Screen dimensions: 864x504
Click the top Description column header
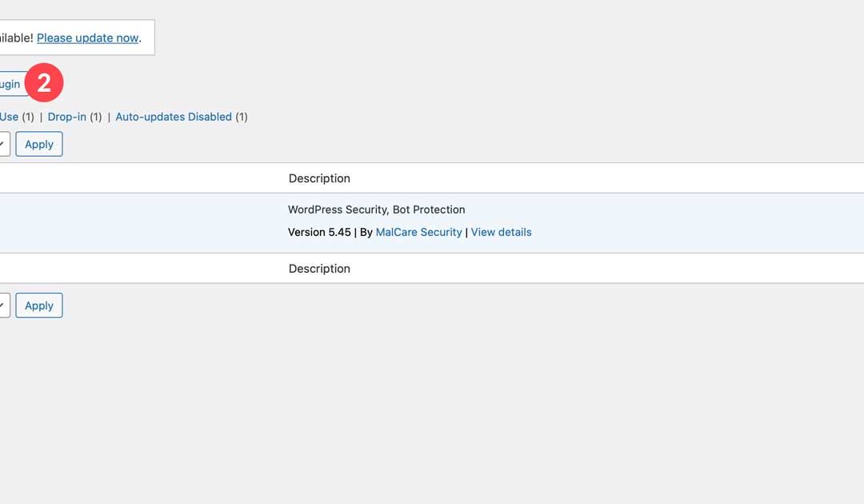click(319, 178)
